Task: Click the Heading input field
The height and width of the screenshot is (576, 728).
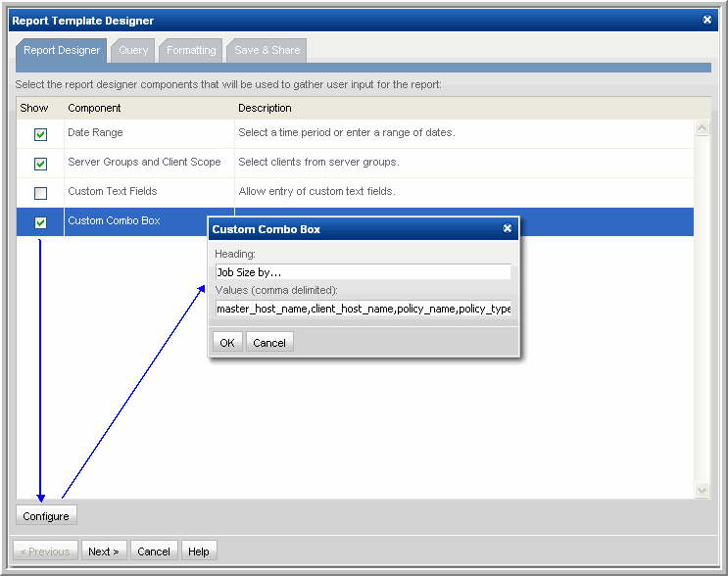Action: [363, 272]
